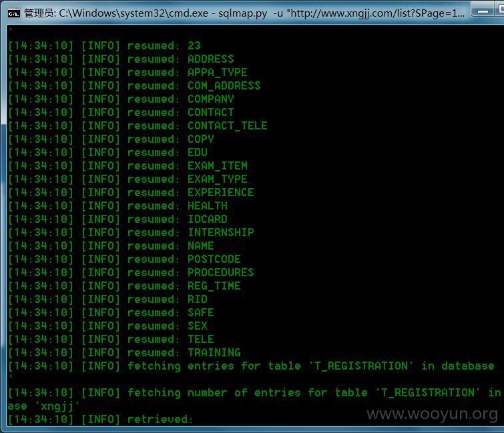504x433 pixels.
Task: Select the 'COM_ADDRESS' column name
Action: tap(224, 86)
